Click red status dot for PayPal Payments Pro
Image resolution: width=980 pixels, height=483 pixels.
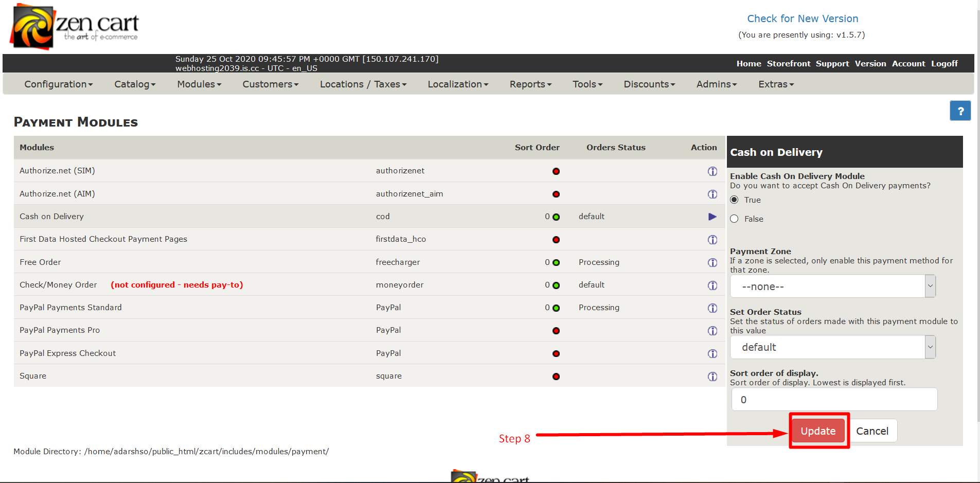click(556, 331)
